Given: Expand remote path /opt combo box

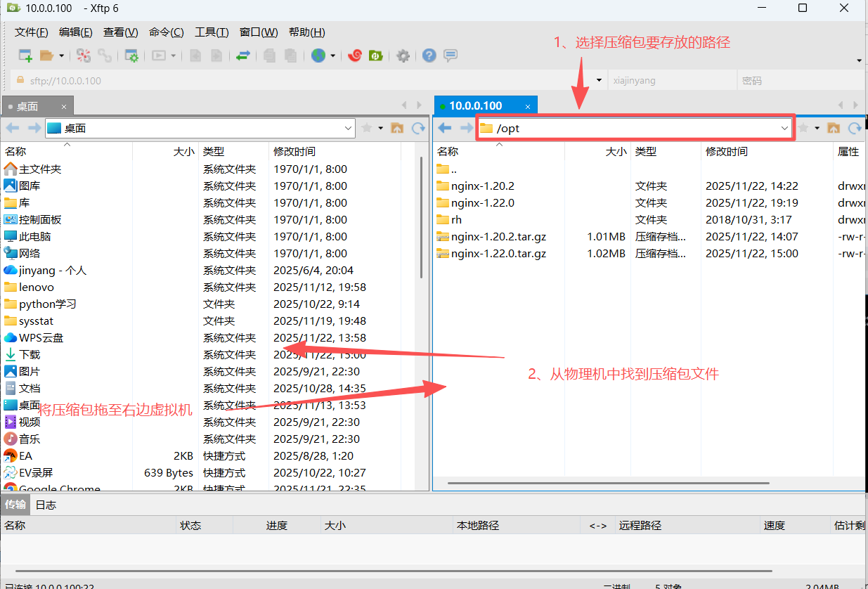Looking at the screenshot, I should click(785, 128).
